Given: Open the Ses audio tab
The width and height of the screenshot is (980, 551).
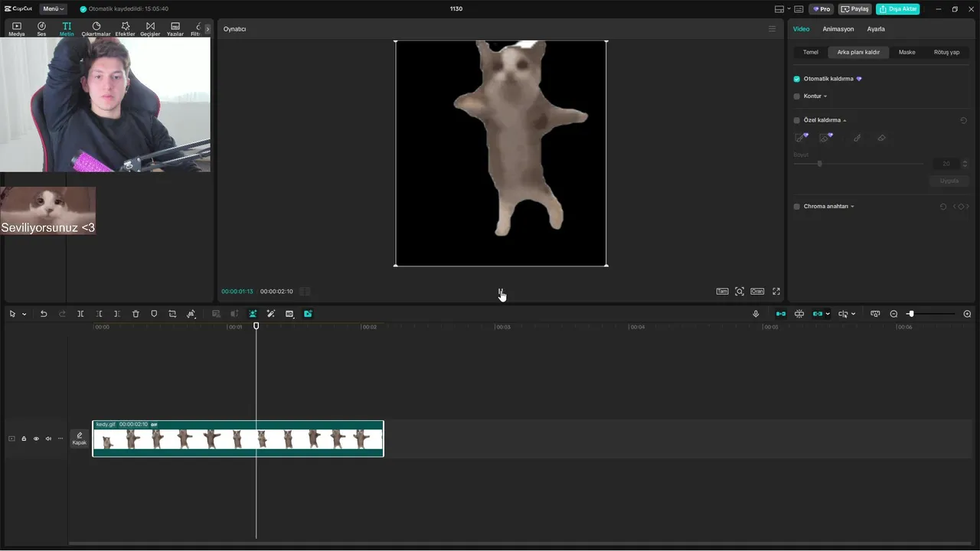Looking at the screenshot, I should tap(41, 29).
